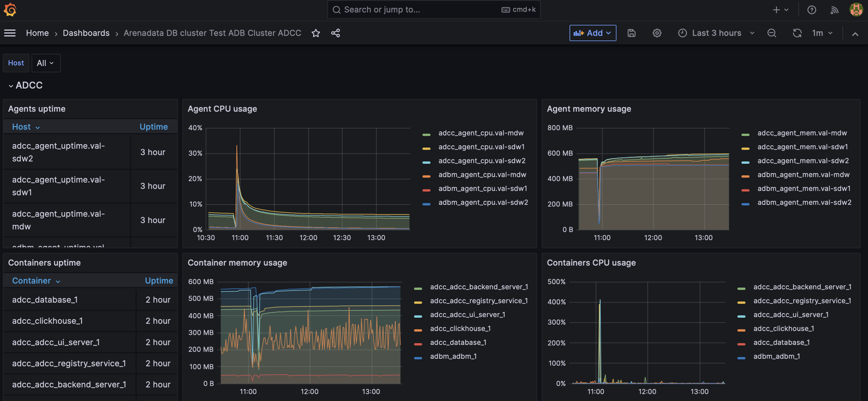Click the Grafana logo icon
The height and width of the screenshot is (401, 868).
(10, 10)
